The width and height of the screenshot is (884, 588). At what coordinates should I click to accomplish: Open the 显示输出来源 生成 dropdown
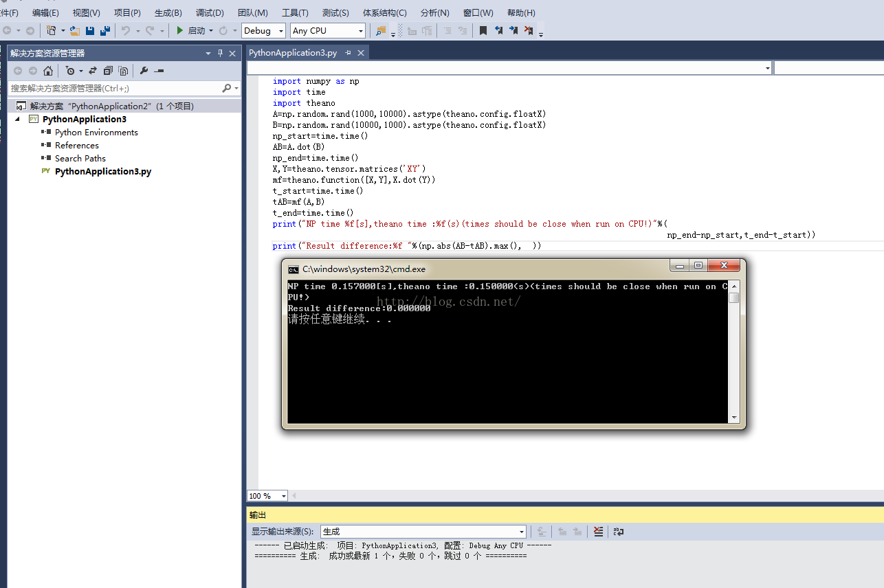(423, 531)
